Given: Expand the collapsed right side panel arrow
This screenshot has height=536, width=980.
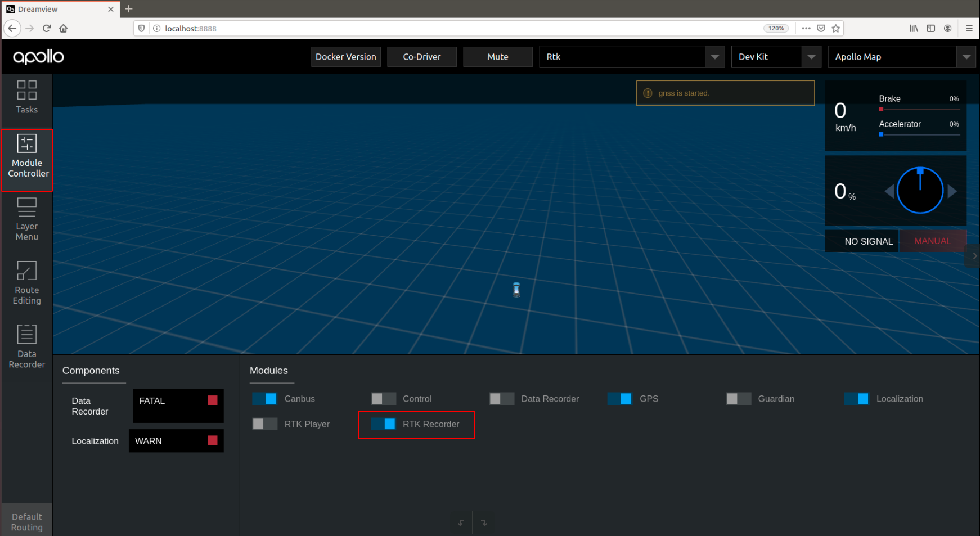Looking at the screenshot, I should (974, 255).
